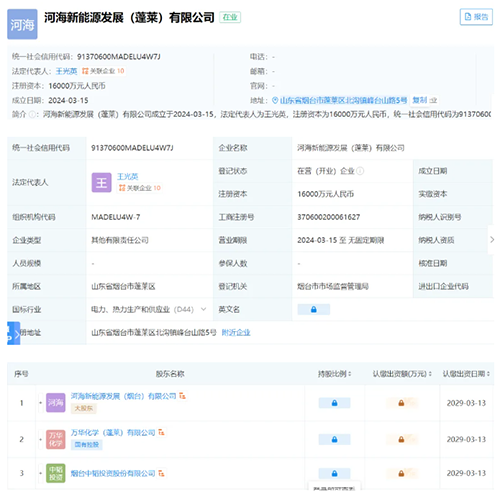Open the 报告 report button
This screenshot has width=500, height=504.
(x=476, y=17)
